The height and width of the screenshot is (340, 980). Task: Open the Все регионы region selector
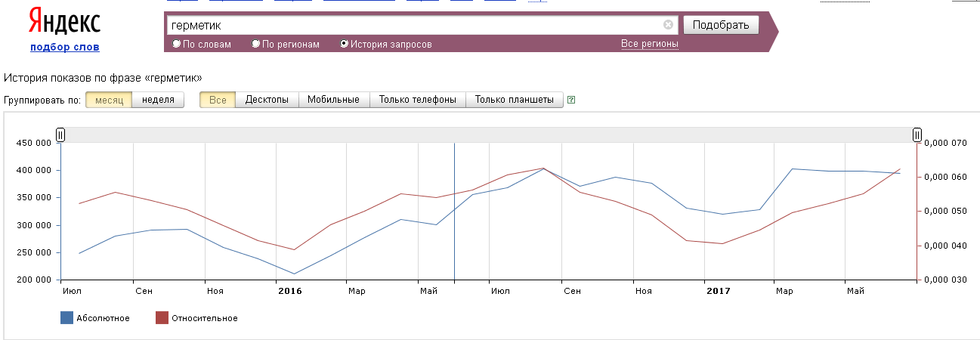pyautogui.click(x=649, y=44)
